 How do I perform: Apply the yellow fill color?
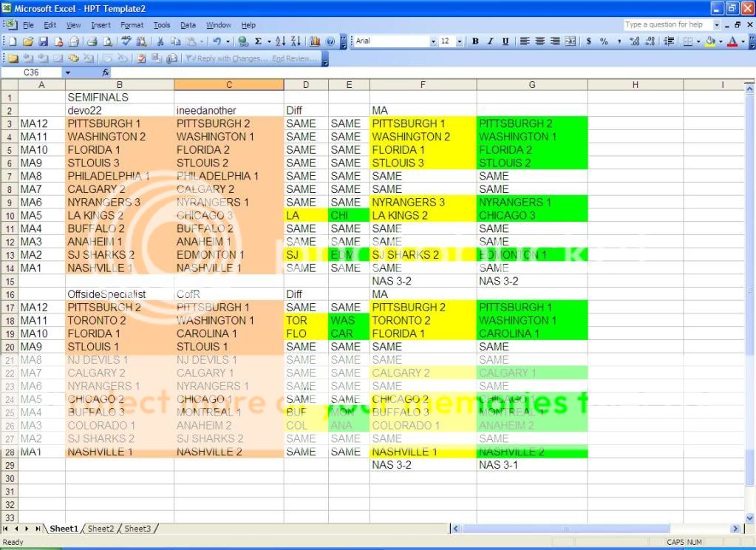coord(710,41)
